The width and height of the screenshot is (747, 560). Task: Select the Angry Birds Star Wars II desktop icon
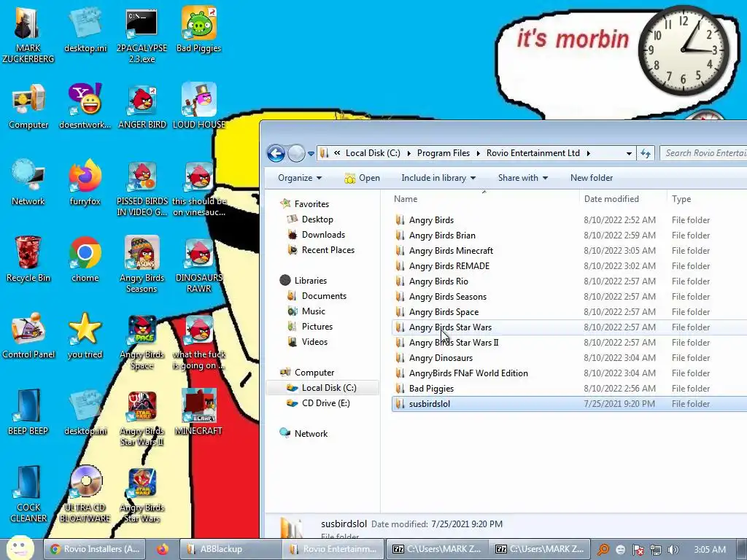(x=142, y=418)
